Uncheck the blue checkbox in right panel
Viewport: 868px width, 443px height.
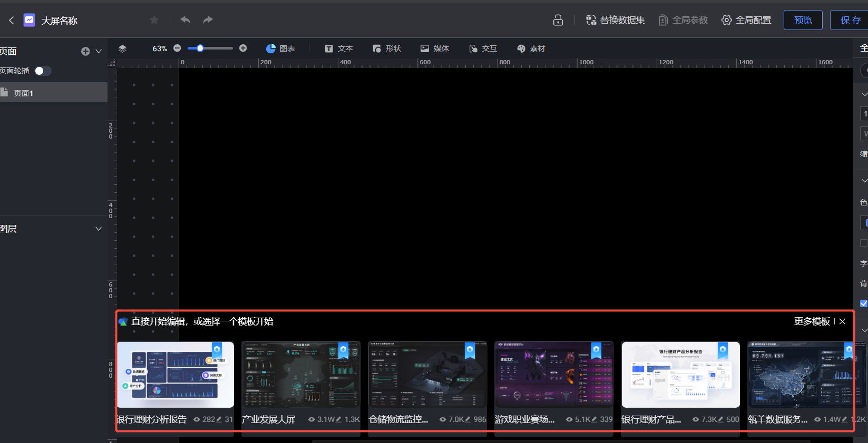[x=863, y=303]
